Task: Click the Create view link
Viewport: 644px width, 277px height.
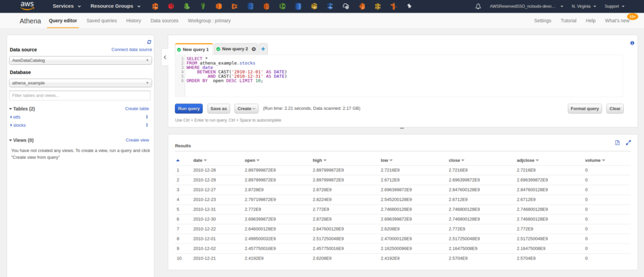Action: coord(137,140)
